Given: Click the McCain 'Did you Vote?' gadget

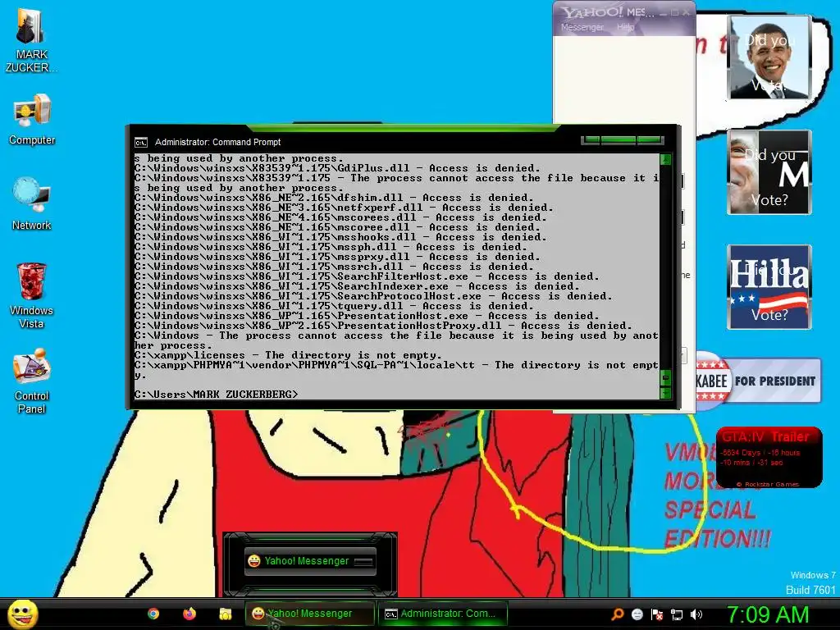Looking at the screenshot, I should (769, 172).
